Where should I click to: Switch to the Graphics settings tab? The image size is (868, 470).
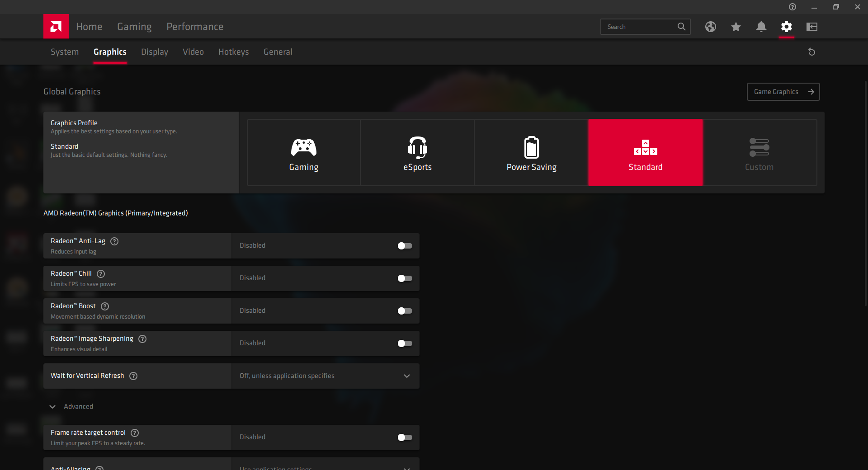click(110, 52)
